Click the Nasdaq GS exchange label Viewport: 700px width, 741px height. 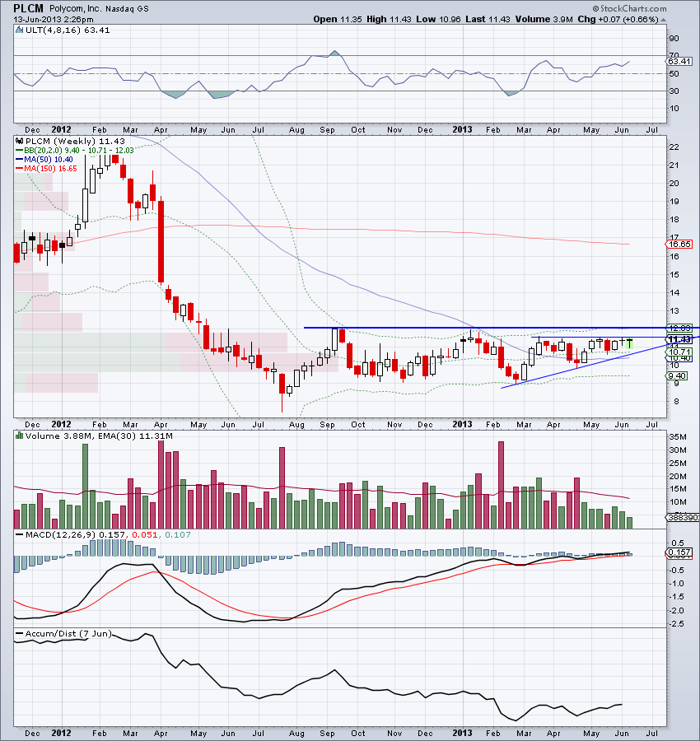click(127, 9)
